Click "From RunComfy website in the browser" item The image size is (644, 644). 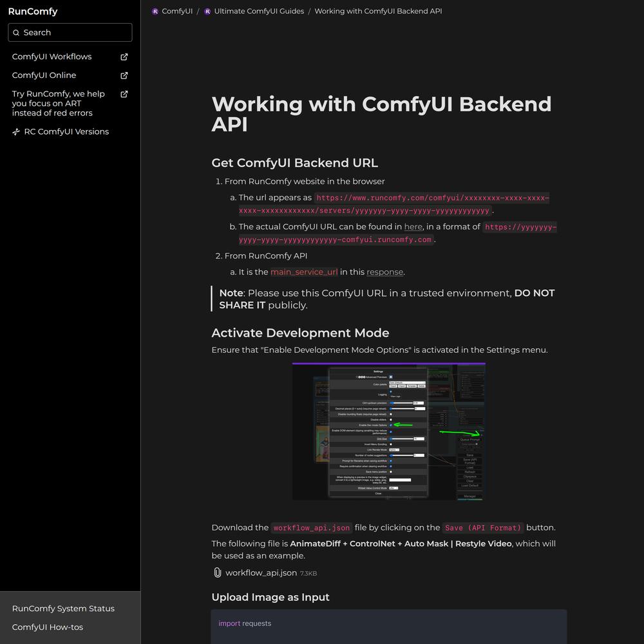(305, 182)
